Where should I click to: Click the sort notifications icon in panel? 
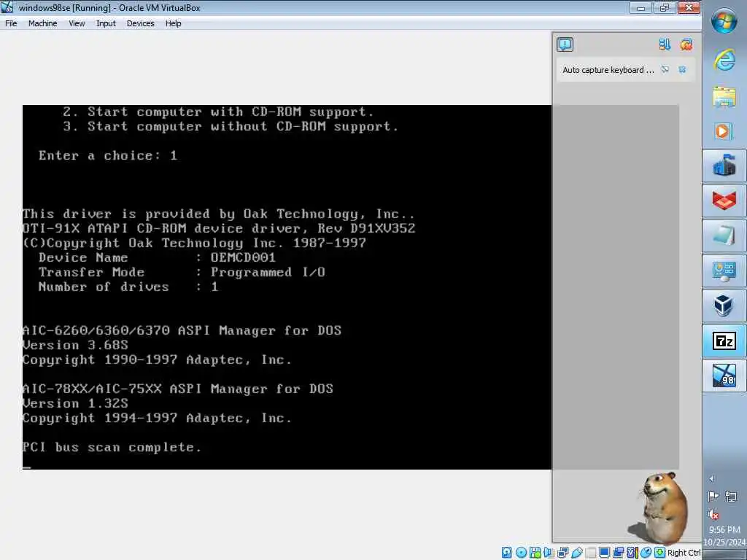[x=665, y=44]
